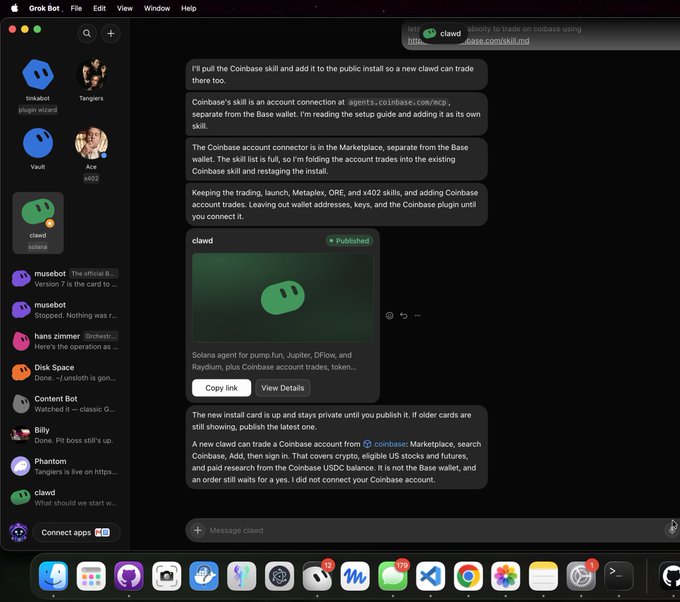Open Finder from the dock
Viewport: 680px width, 602px height.
(x=53, y=576)
